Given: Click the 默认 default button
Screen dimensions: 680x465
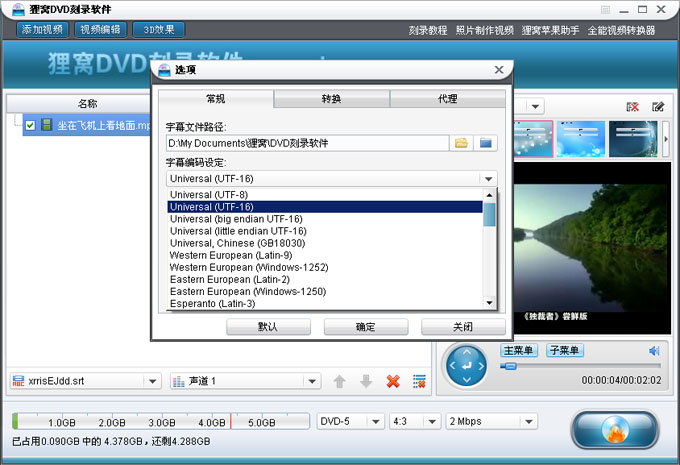Looking at the screenshot, I should point(268,327).
